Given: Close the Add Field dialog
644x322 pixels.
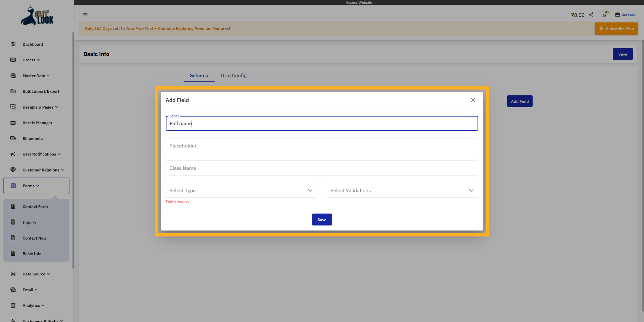Looking at the screenshot, I should click(473, 100).
